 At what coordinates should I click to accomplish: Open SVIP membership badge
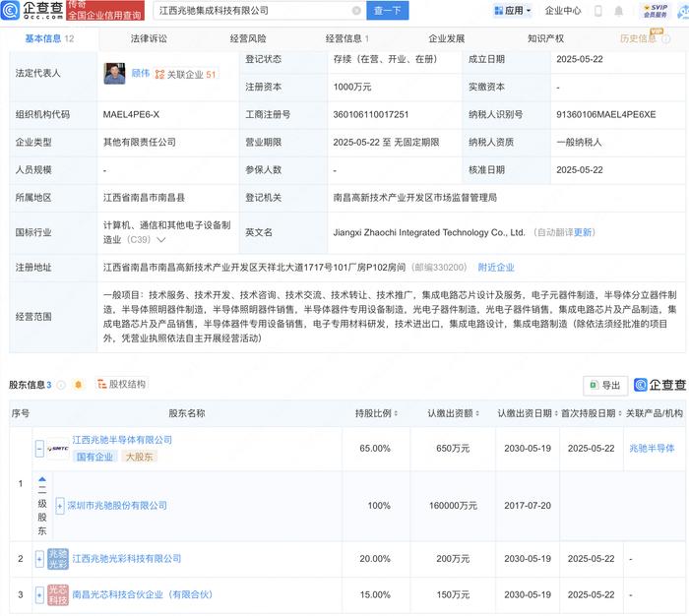tap(656, 11)
